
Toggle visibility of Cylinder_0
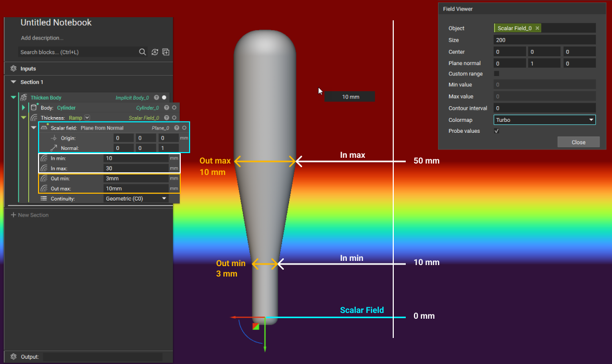[x=174, y=108]
